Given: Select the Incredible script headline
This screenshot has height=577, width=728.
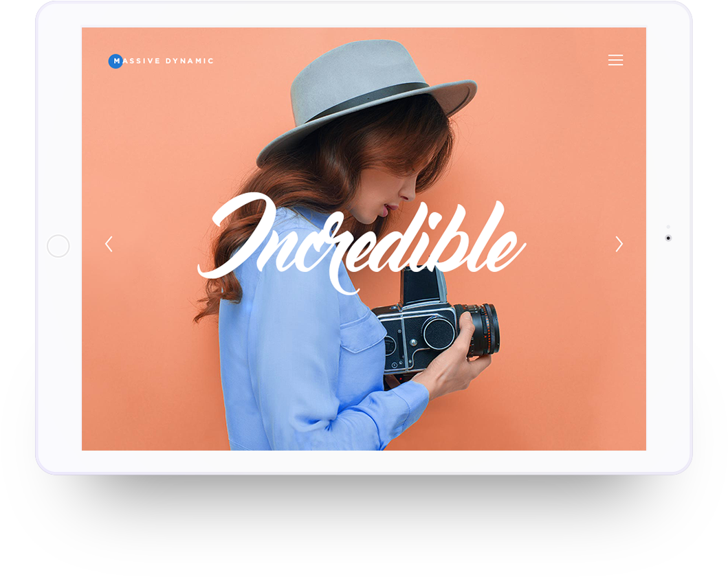Looking at the screenshot, I should pyautogui.click(x=361, y=241).
